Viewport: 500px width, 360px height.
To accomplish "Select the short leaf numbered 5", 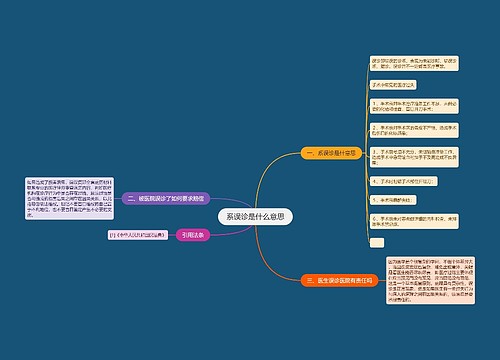I will pos(393,200).
